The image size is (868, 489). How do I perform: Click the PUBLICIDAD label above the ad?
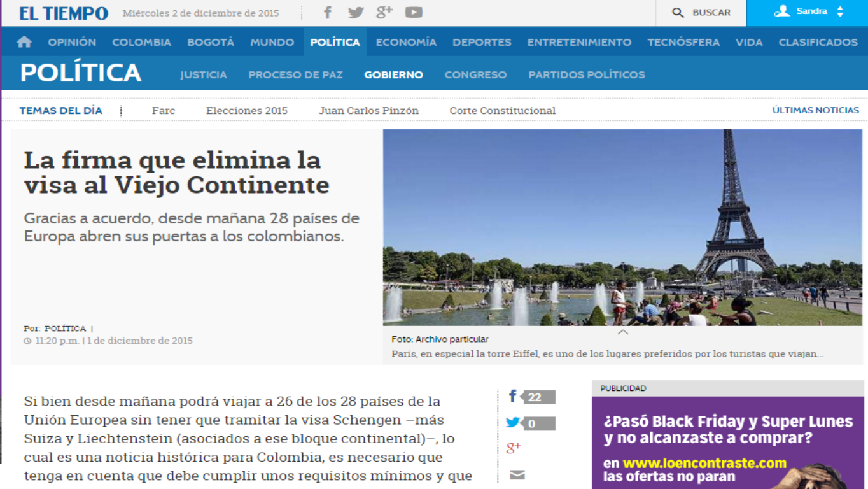click(623, 388)
